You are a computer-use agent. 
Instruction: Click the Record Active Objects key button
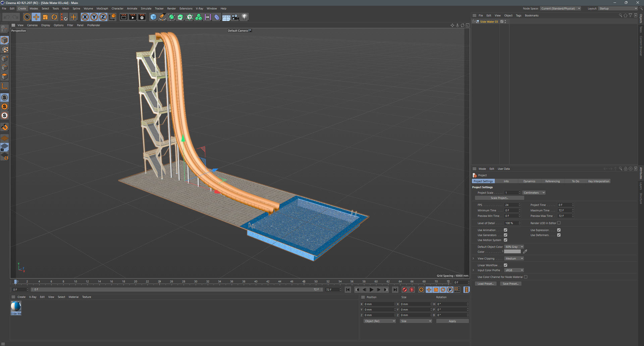405,290
